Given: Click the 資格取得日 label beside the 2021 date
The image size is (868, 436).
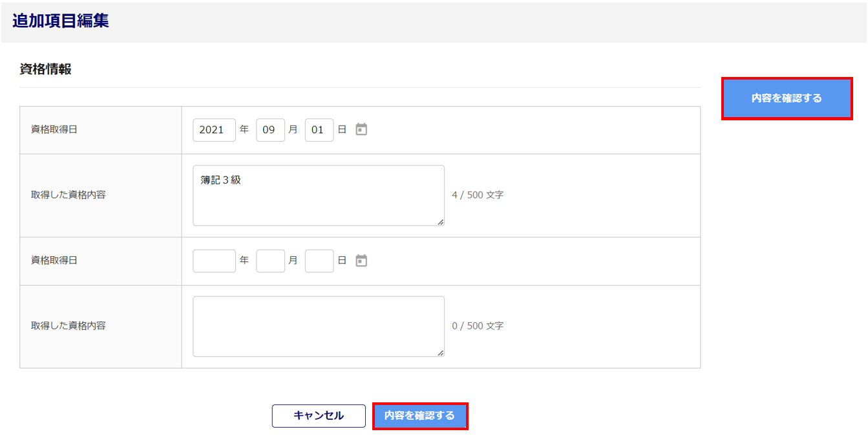Looking at the screenshot, I should click(54, 129).
